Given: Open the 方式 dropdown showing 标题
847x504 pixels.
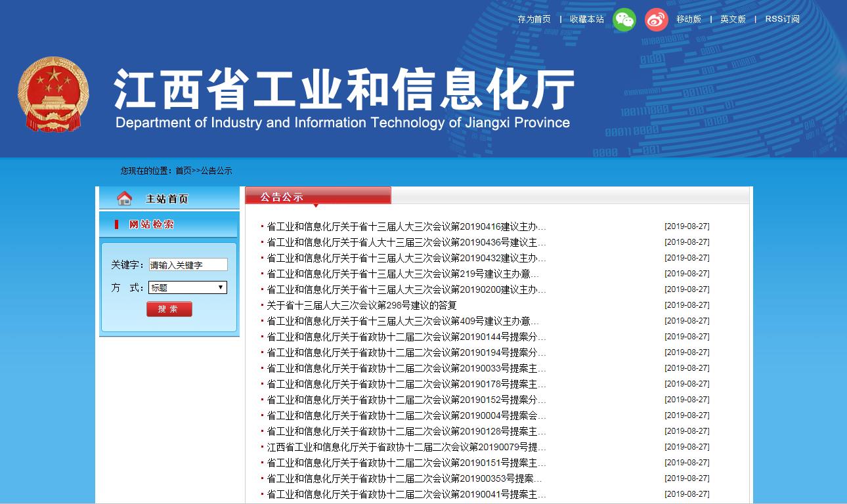Looking at the screenshot, I should point(188,287).
